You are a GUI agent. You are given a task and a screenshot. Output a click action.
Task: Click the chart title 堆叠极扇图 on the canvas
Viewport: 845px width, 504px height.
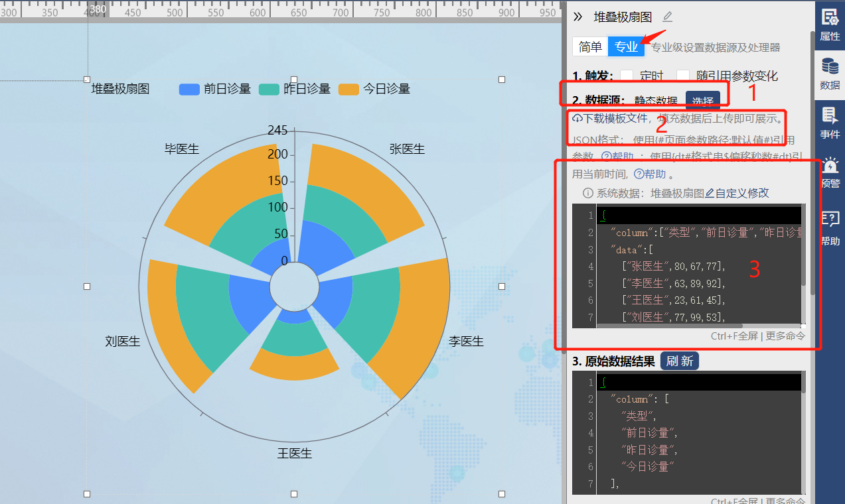click(x=120, y=89)
